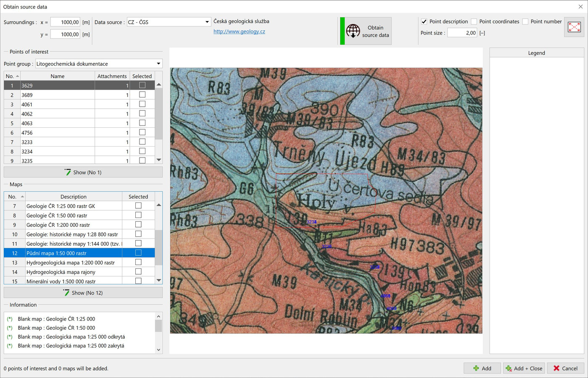Screen dimensions: 588x378
Task: Disable the Point description checkbox
Action: [x=424, y=21]
